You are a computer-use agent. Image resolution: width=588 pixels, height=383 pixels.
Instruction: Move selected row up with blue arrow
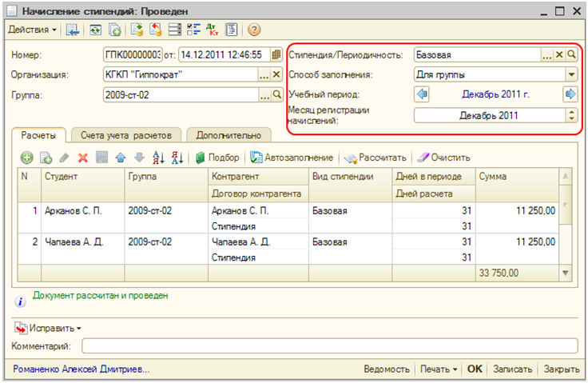click(120, 158)
